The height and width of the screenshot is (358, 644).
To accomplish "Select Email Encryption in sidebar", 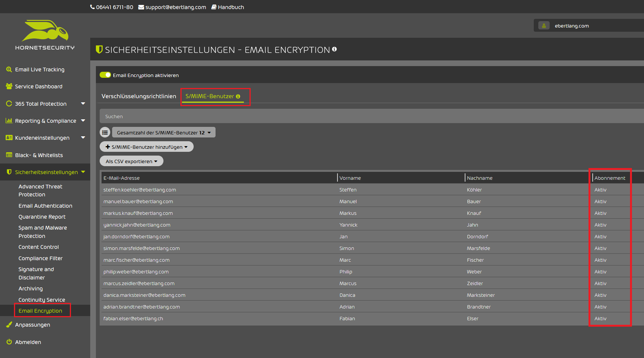I will pos(40,311).
